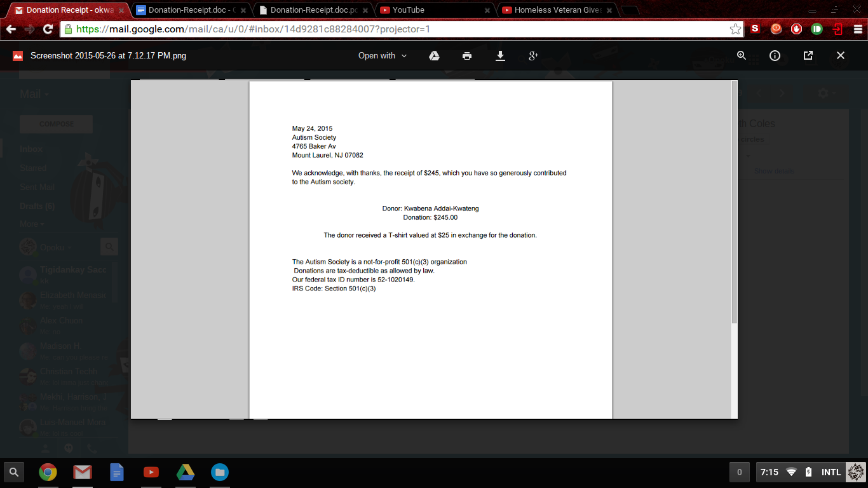The image size is (868, 488).
Task: Add attachment to Google Drive
Action: [x=434, y=56]
